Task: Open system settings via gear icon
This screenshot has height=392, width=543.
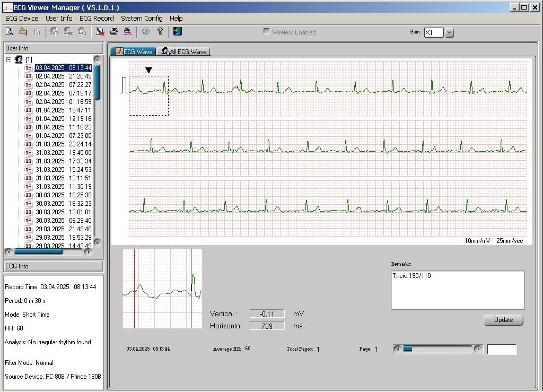Action: coord(146,32)
